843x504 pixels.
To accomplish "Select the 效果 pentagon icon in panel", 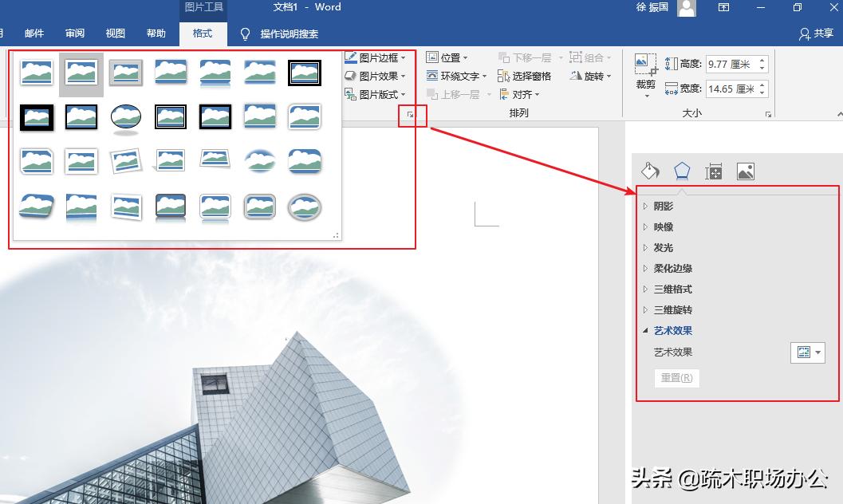I will pyautogui.click(x=682, y=170).
